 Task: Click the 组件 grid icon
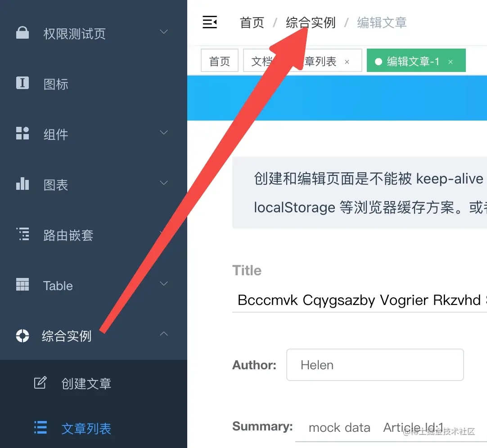pyautogui.click(x=23, y=133)
